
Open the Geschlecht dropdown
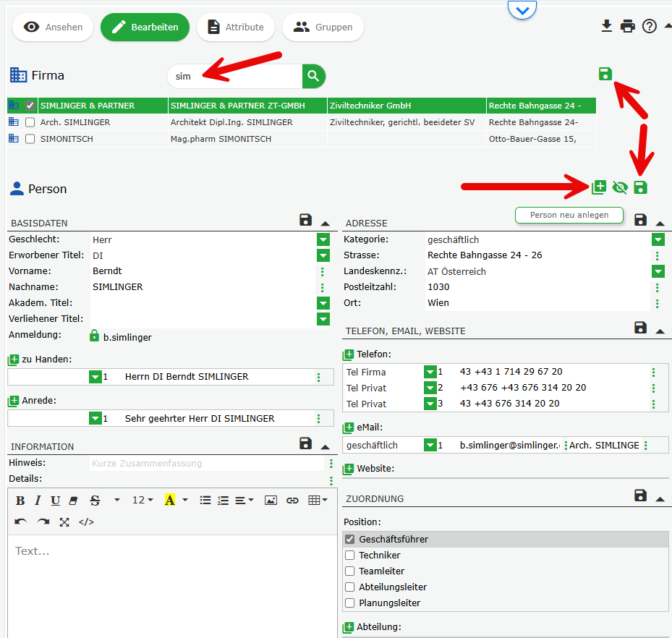click(x=323, y=239)
